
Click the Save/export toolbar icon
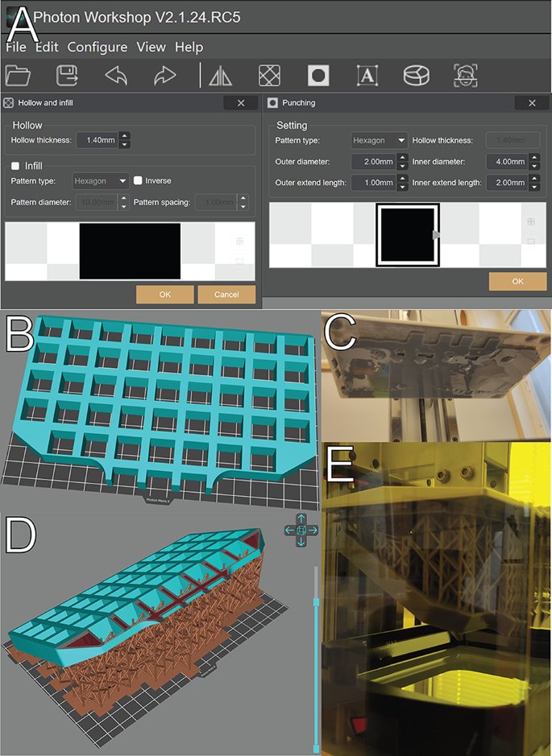pyautogui.click(x=67, y=76)
